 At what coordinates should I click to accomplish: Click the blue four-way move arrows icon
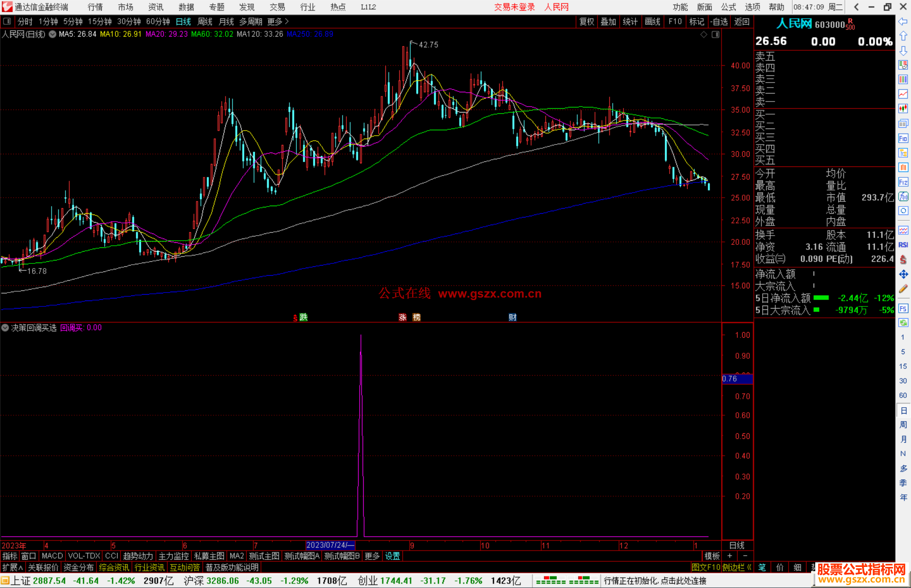(903, 274)
